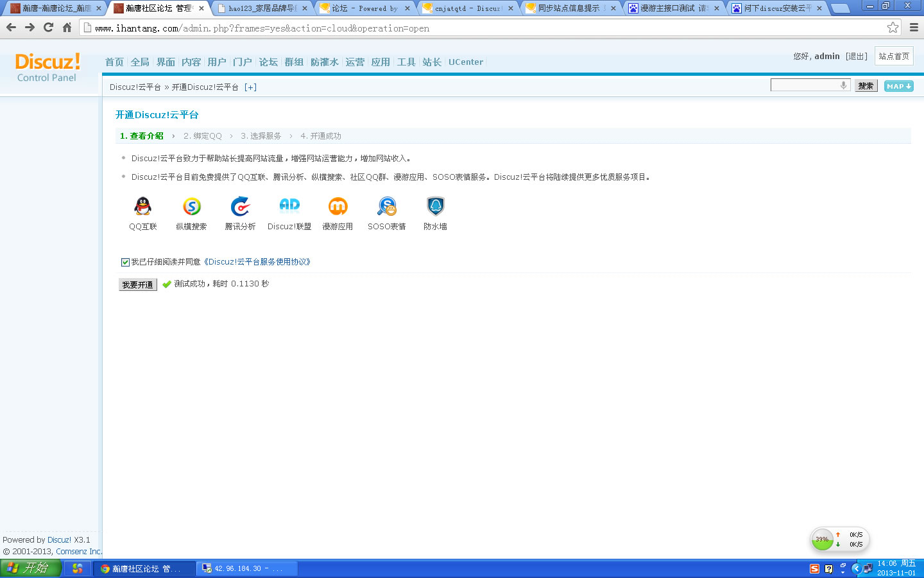924x578 pixels.
Task: Click the network speed monitor widget
Action: coord(840,539)
